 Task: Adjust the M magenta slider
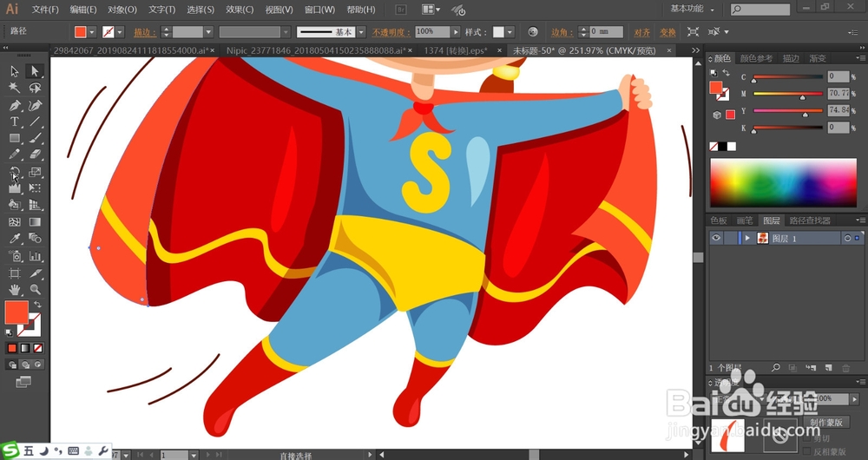[803, 97]
